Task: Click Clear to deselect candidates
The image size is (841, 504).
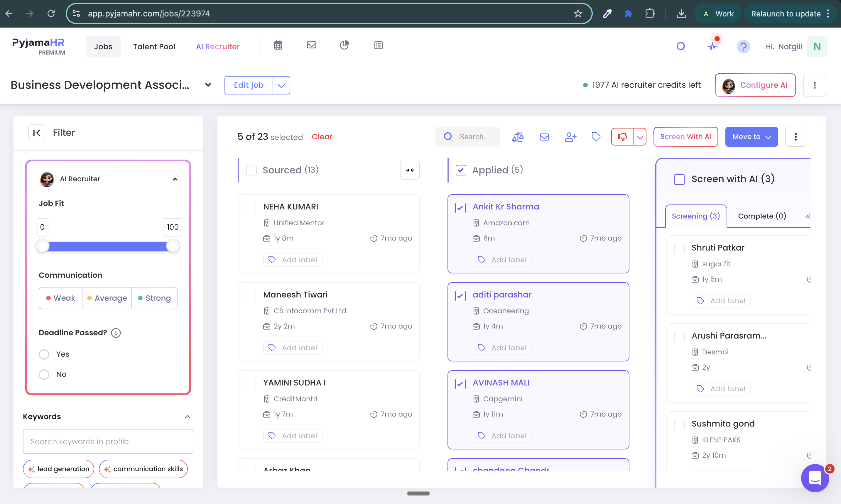Action: click(322, 137)
